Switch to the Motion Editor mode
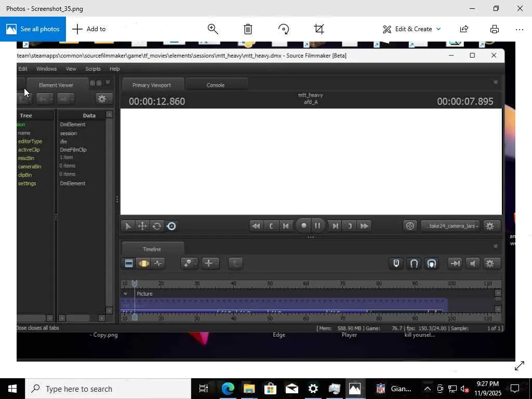This screenshot has width=532, height=399. click(143, 263)
